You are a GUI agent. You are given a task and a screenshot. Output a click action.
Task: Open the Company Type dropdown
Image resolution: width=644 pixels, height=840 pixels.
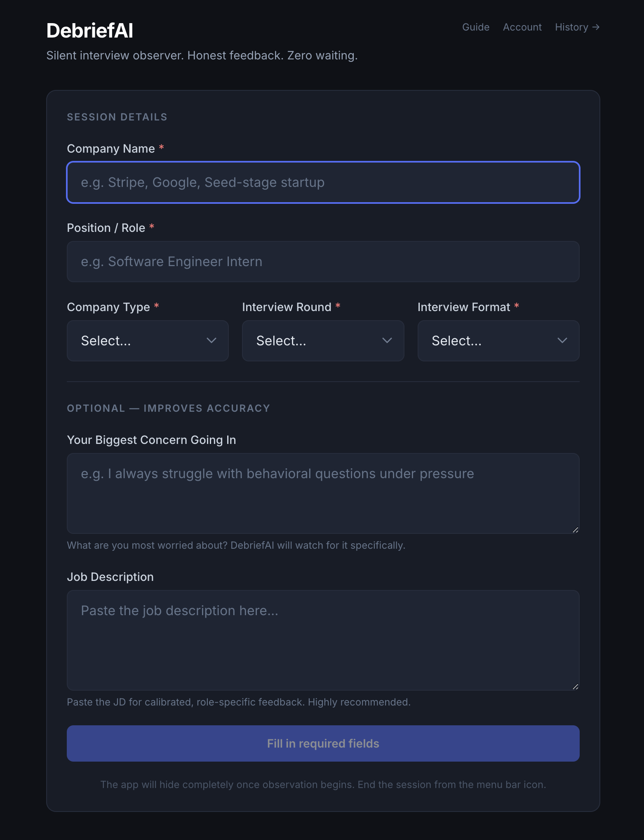tap(148, 341)
